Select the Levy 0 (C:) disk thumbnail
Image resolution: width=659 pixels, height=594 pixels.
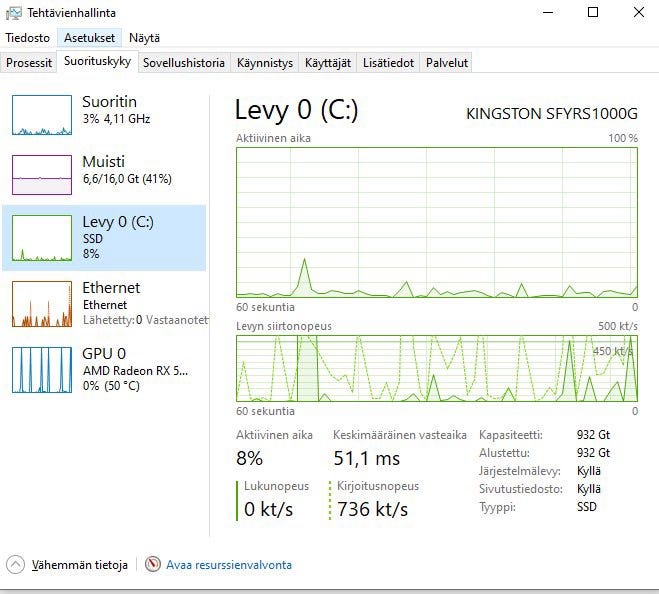click(42, 238)
